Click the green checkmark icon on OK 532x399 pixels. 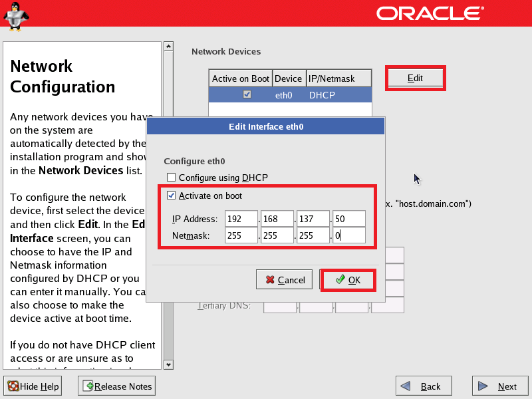(x=340, y=279)
